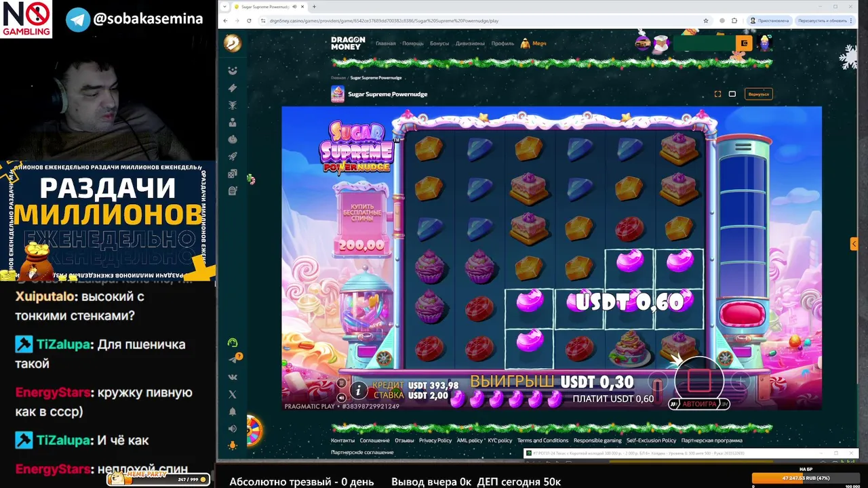This screenshot has height=488, width=868.
Task: Open the X social icon in sidebar
Action: 233,394
